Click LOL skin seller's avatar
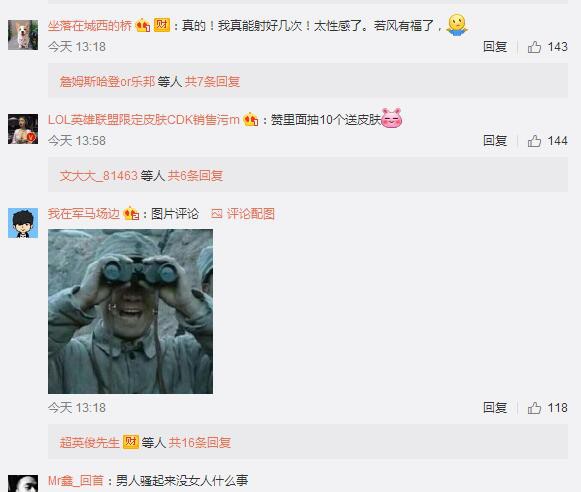 [x=23, y=129]
